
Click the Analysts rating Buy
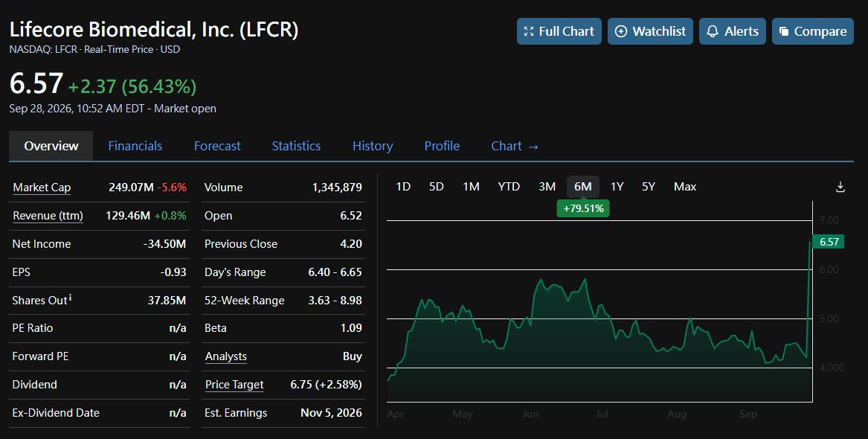click(352, 356)
